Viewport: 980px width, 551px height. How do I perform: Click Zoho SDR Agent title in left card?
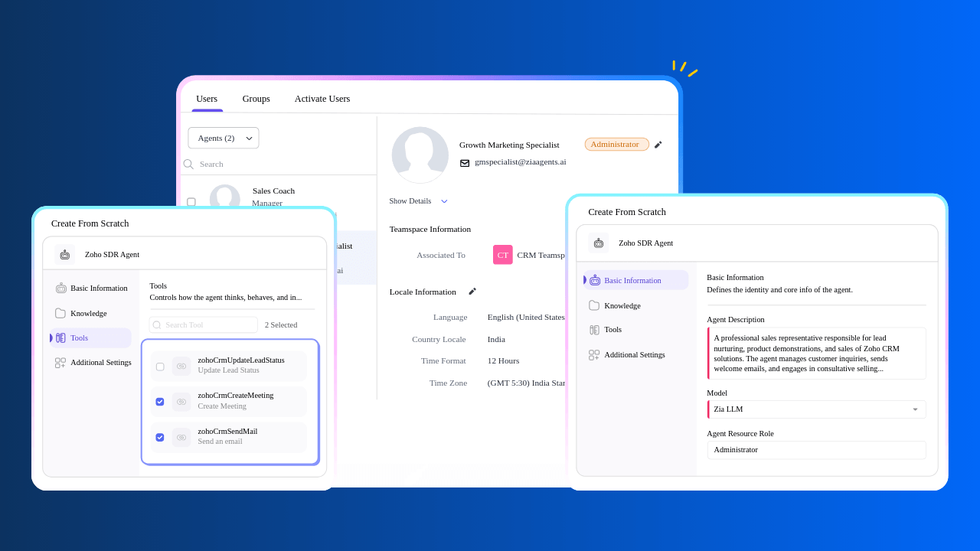click(x=112, y=255)
